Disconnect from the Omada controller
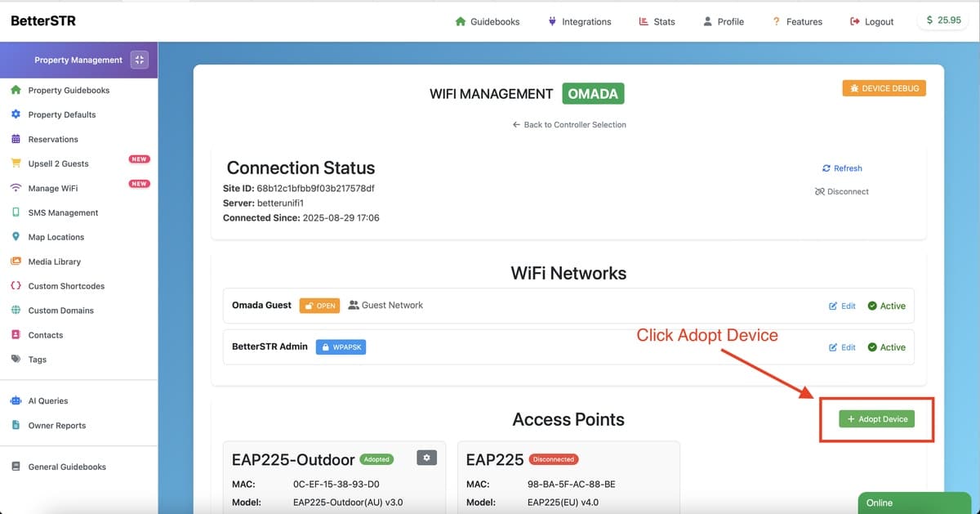Screen dimensions: 980x514 842,191
